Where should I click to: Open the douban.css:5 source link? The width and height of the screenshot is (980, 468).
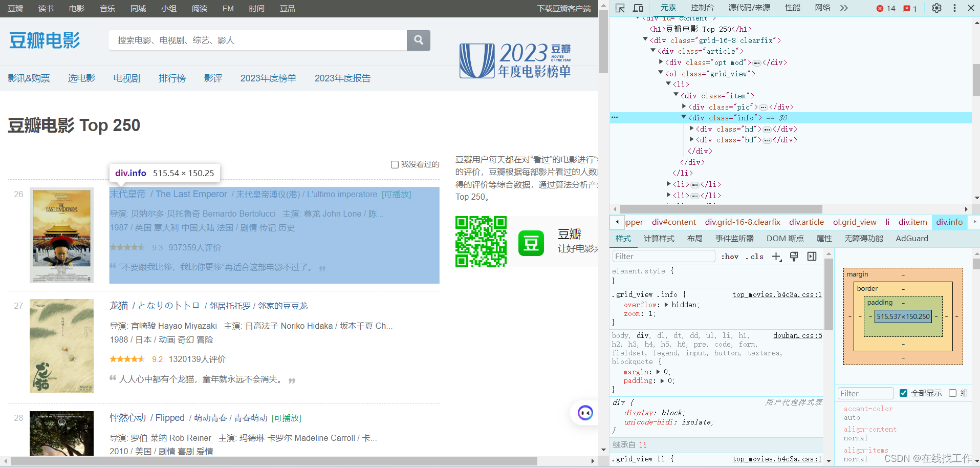(797, 335)
